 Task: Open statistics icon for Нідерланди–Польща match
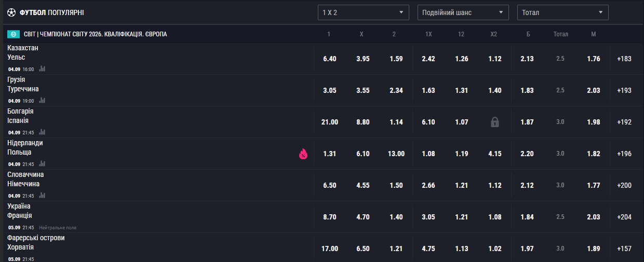click(x=42, y=164)
